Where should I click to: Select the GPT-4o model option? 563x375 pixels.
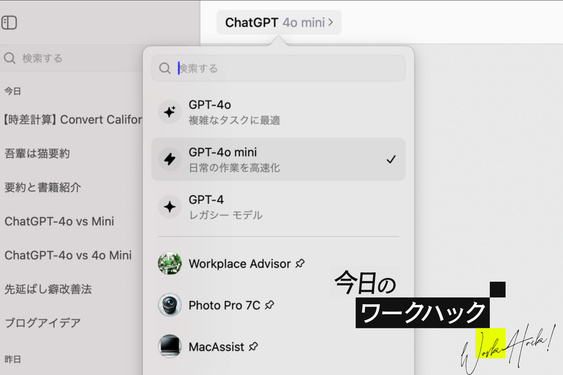click(278, 112)
